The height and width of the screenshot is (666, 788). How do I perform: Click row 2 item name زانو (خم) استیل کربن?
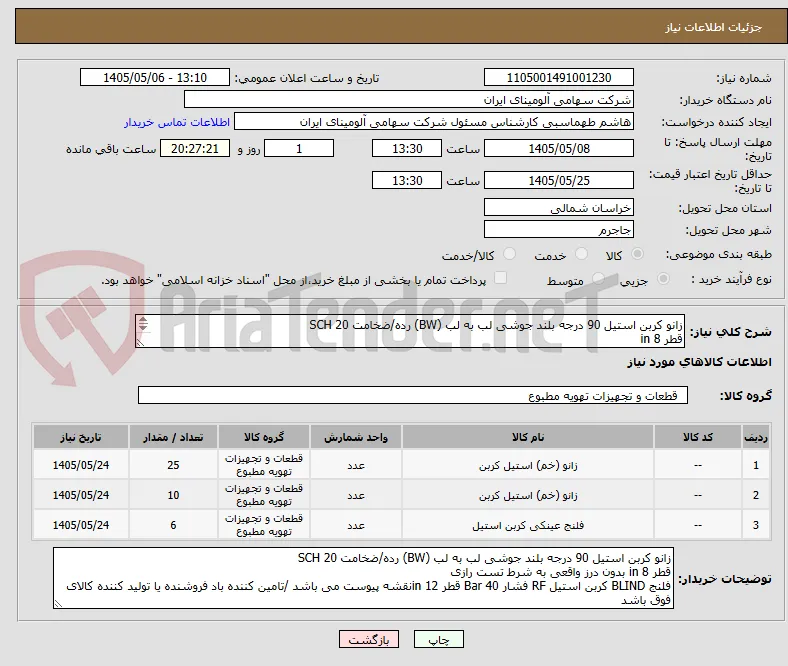(x=528, y=496)
